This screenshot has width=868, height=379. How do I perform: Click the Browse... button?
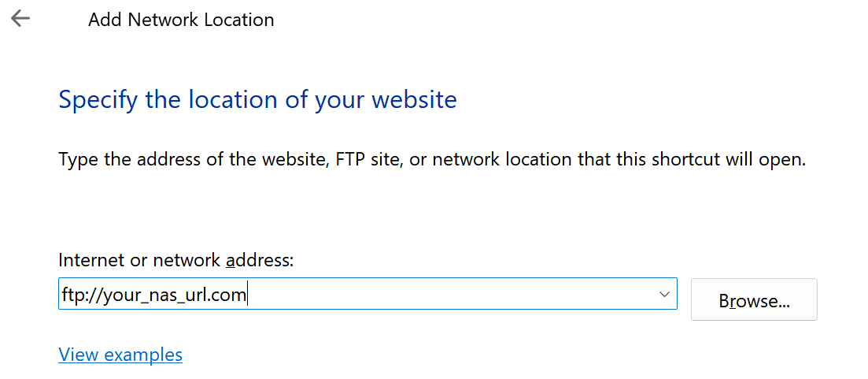(754, 299)
